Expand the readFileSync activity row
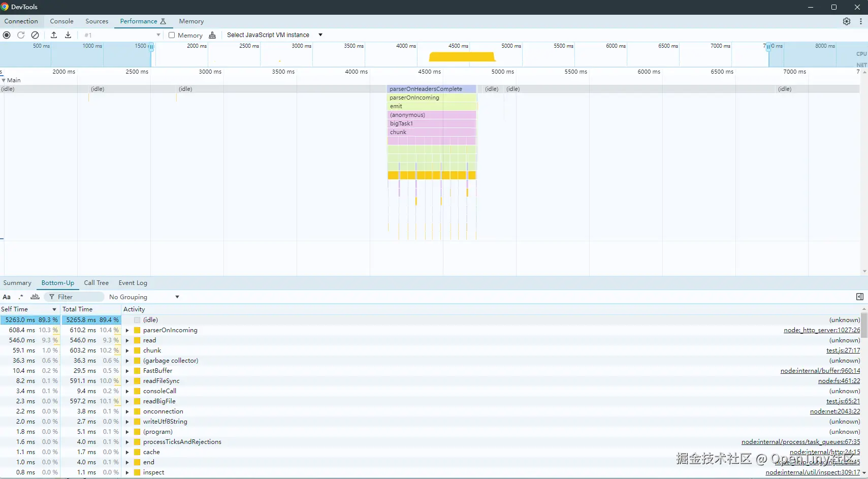The image size is (868, 479). (x=127, y=381)
